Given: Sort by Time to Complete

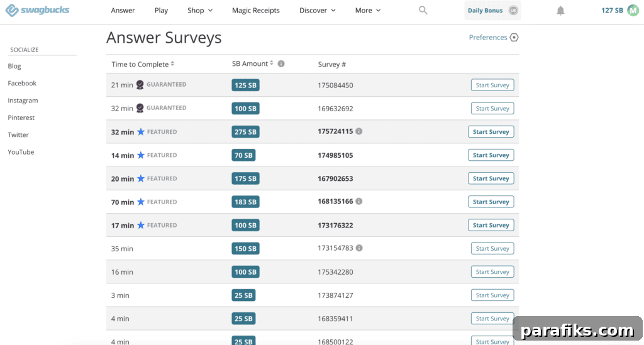Looking at the screenshot, I should [x=143, y=64].
